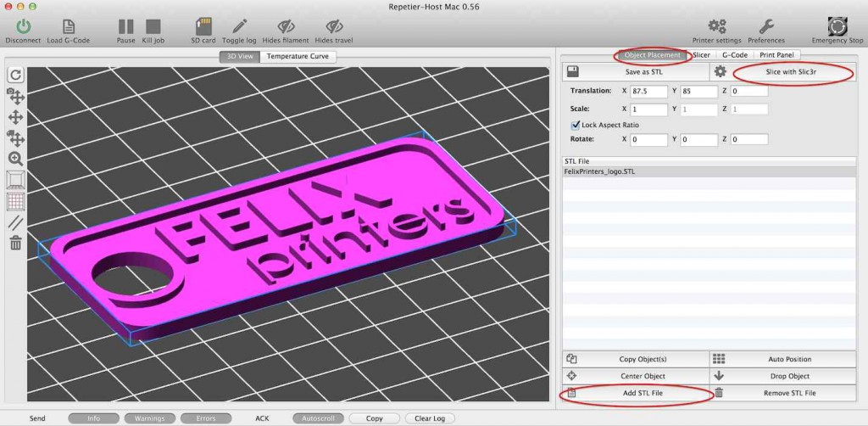Open the Print Panel tab
Viewport: 868px width, 426px height.
click(776, 55)
